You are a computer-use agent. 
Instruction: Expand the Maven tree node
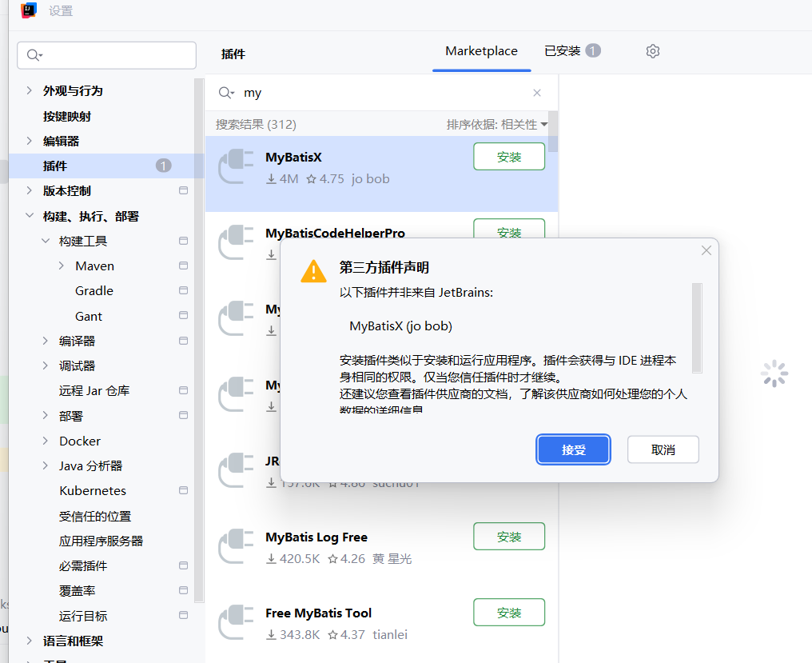point(62,266)
